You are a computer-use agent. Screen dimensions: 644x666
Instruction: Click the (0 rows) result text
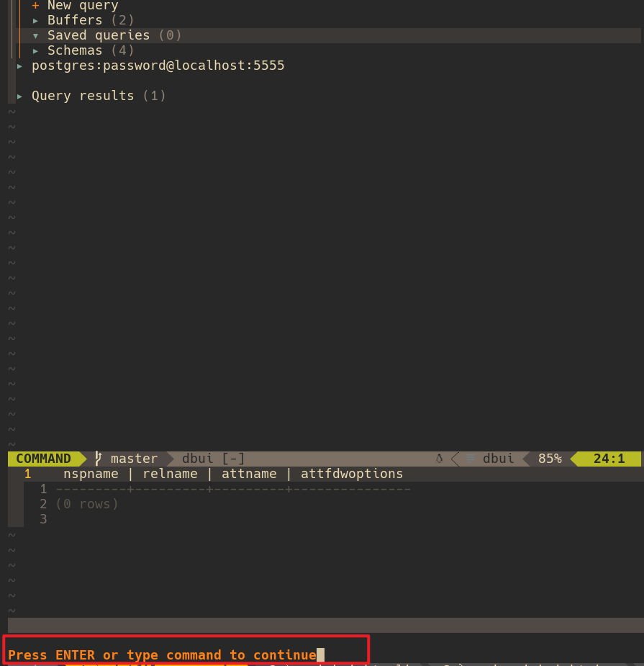(89, 503)
